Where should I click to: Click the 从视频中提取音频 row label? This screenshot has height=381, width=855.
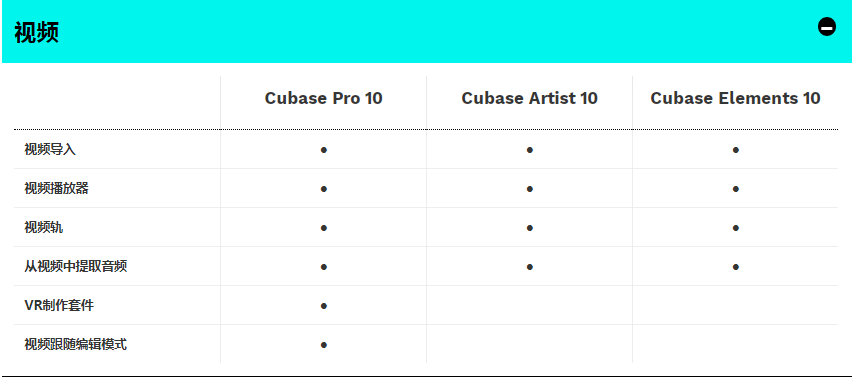coord(76,267)
